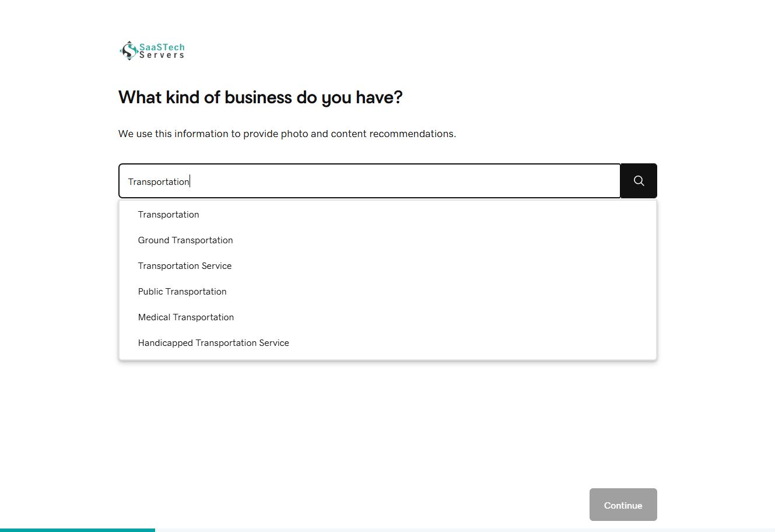Select the plain "Transportation" suggestion
The image size is (775, 532).
(x=388, y=215)
